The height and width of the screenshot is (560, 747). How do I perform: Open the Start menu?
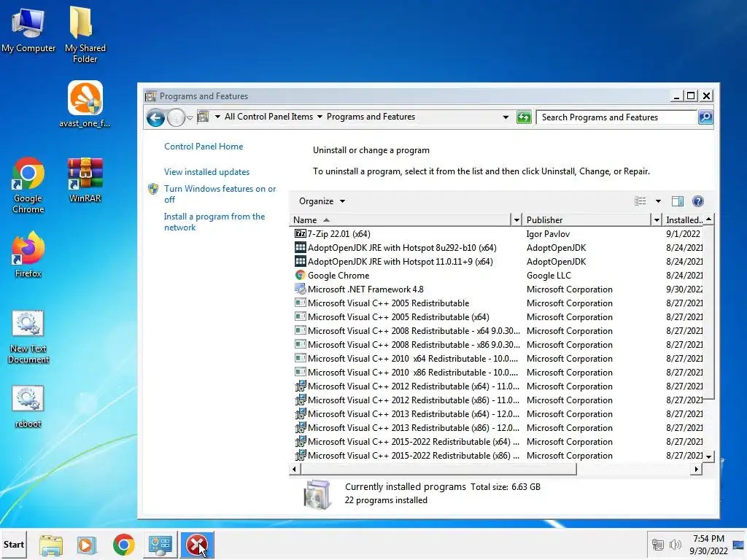click(13, 544)
